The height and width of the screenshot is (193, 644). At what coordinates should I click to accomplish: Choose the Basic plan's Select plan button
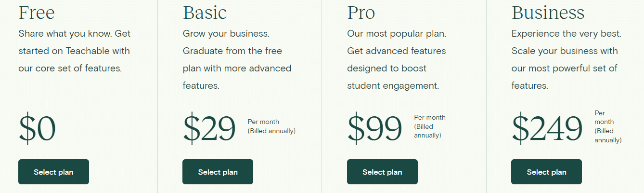click(218, 172)
